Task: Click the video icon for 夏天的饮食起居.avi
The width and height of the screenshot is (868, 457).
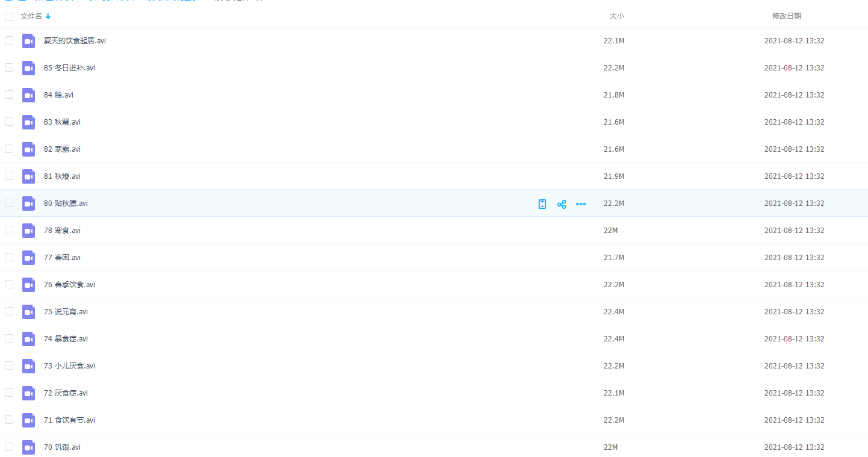Action: 28,41
